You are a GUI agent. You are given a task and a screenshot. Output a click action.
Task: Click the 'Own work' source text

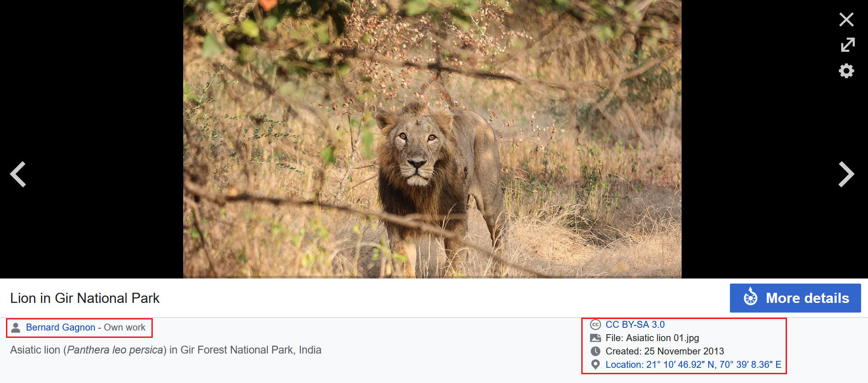(124, 327)
